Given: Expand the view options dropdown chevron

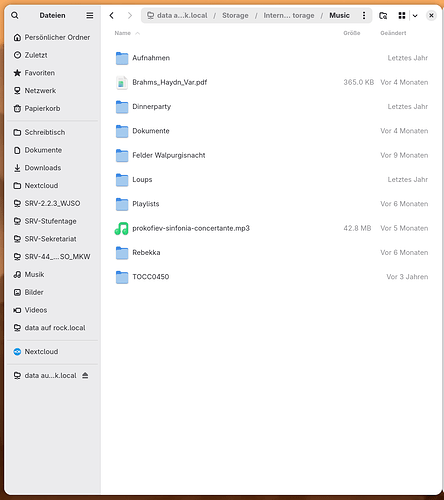Looking at the screenshot, I should tap(415, 15).
